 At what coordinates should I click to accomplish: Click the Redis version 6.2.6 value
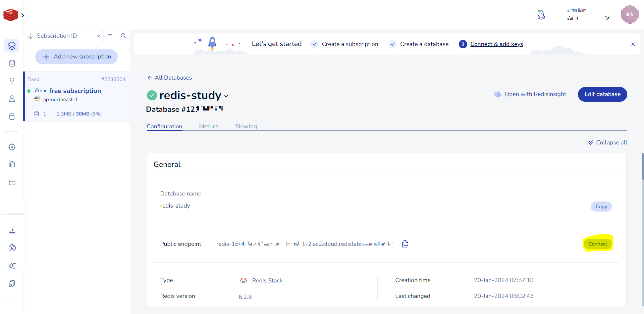(245, 297)
